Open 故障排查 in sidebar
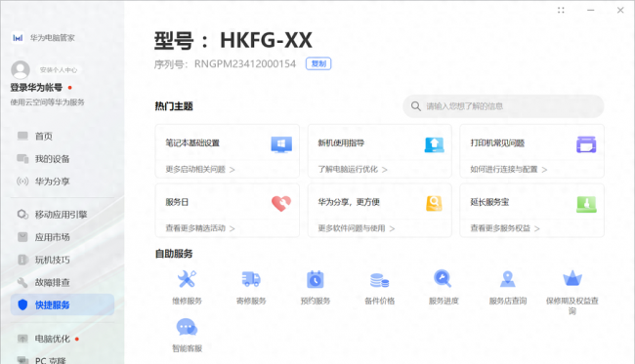 (62, 282)
